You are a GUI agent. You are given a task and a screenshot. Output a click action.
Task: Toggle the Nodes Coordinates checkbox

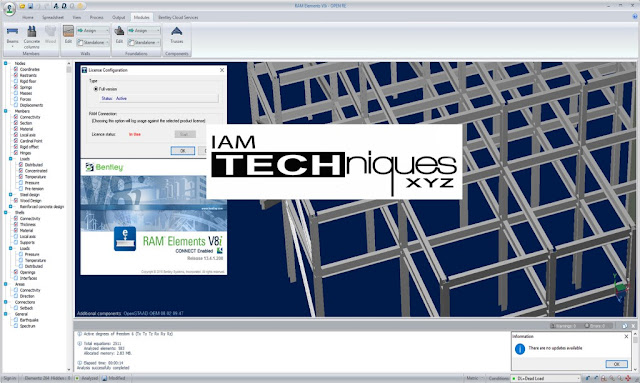pos(16,69)
